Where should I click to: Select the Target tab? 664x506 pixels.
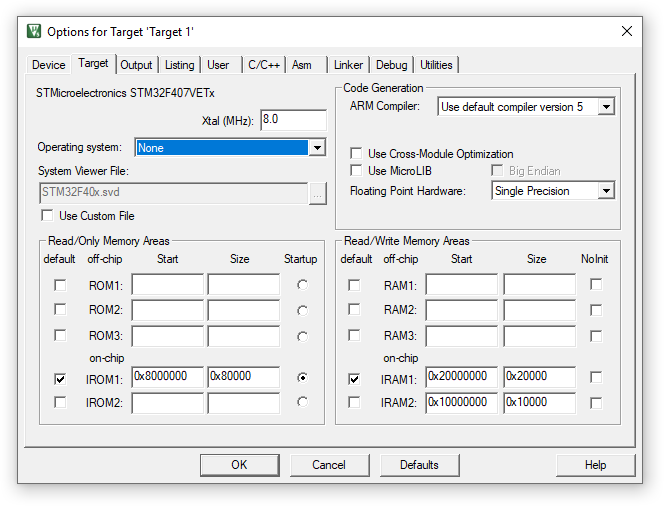tap(93, 64)
